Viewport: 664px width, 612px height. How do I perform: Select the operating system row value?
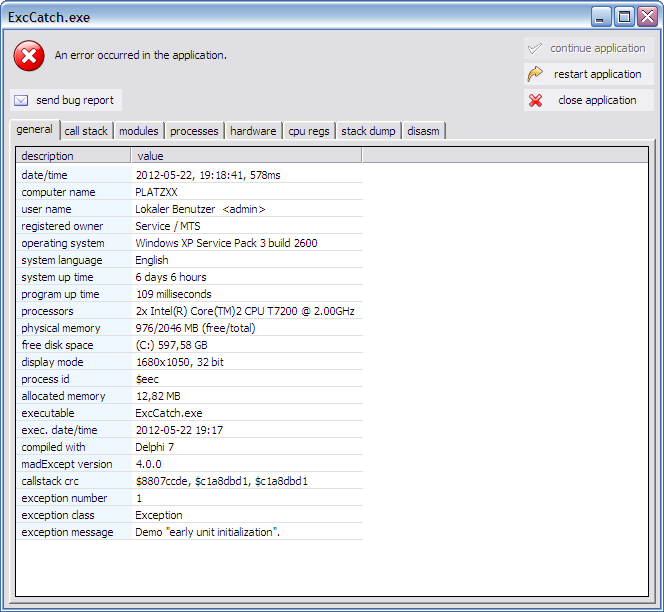(226, 243)
